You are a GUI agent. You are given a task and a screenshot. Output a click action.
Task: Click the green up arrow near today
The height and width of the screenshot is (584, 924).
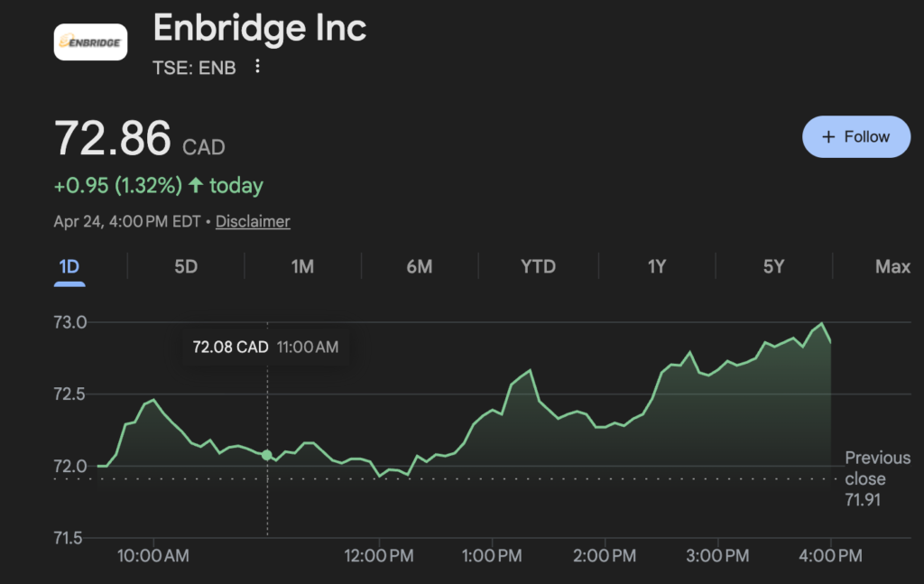pos(196,186)
